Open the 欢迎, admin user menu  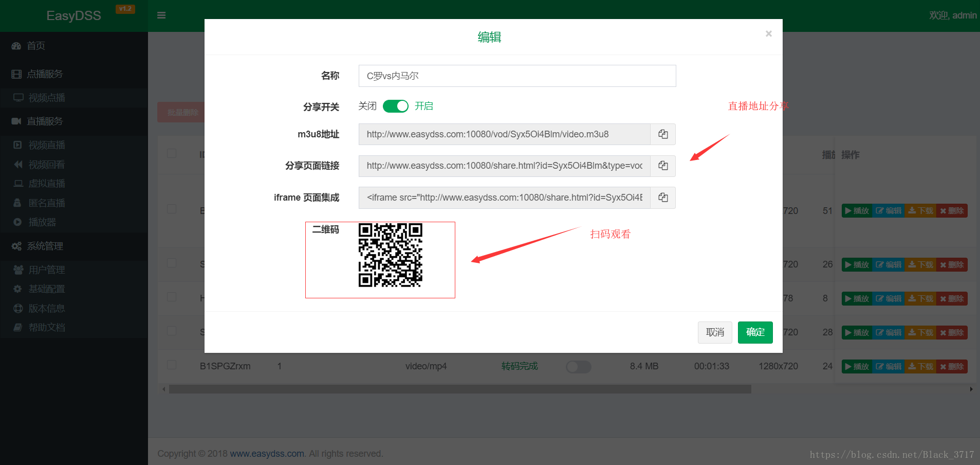coord(953,15)
